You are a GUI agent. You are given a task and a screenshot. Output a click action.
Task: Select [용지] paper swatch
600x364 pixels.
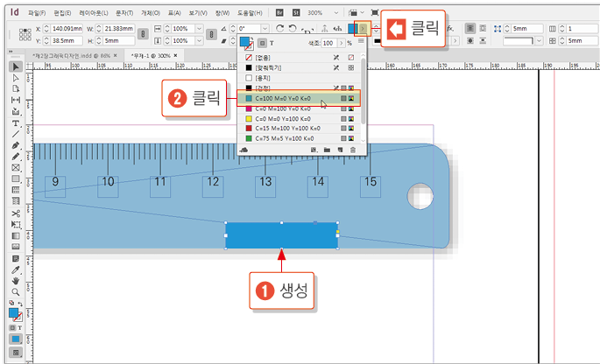point(299,78)
